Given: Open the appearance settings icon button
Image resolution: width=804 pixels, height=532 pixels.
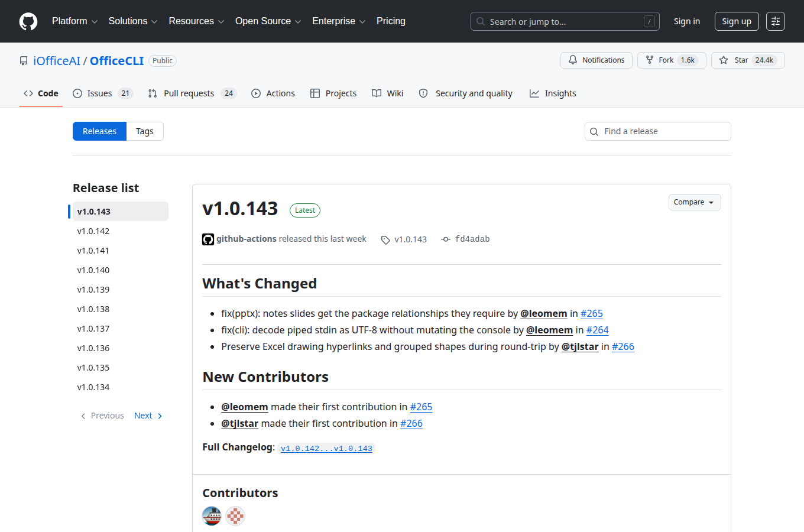Looking at the screenshot, I should click(x=776, y=21).
